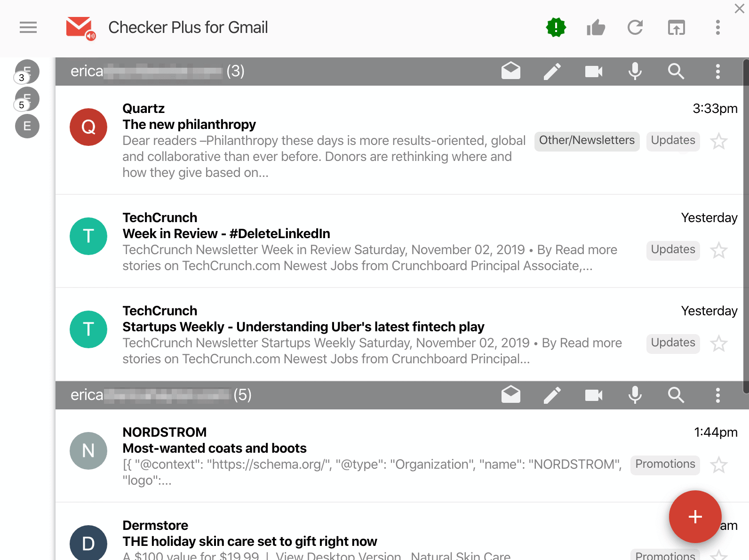Click microphone for the (5) account
Image resolution: width=749 pixels, height=560 pixels.
click(x=635, y=395)
